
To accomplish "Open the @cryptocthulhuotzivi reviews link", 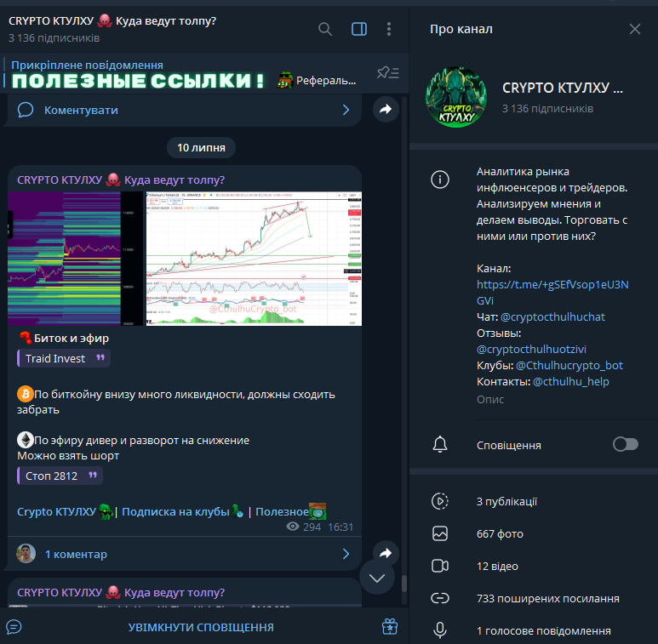I will [531, 350].
